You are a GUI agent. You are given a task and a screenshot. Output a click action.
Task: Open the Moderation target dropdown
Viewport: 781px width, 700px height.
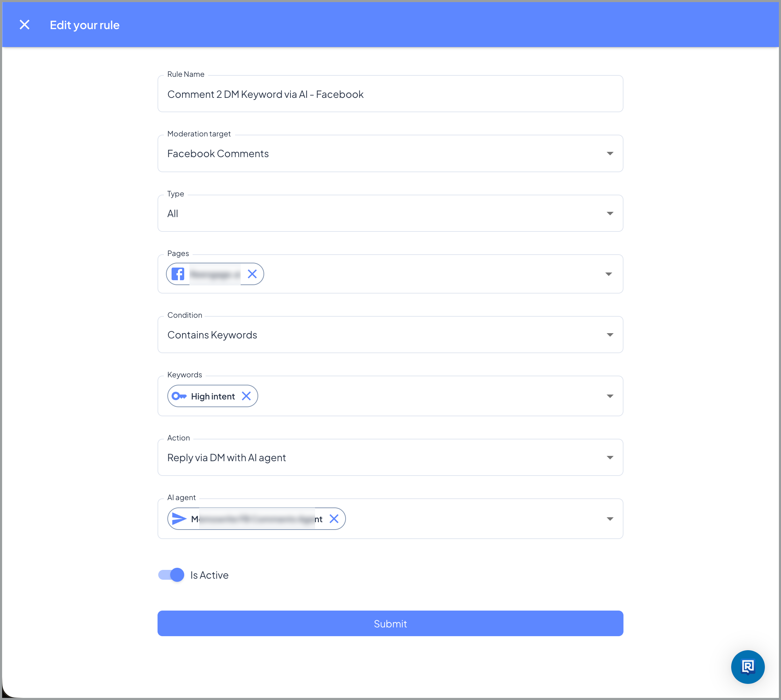tap(390, 154)
